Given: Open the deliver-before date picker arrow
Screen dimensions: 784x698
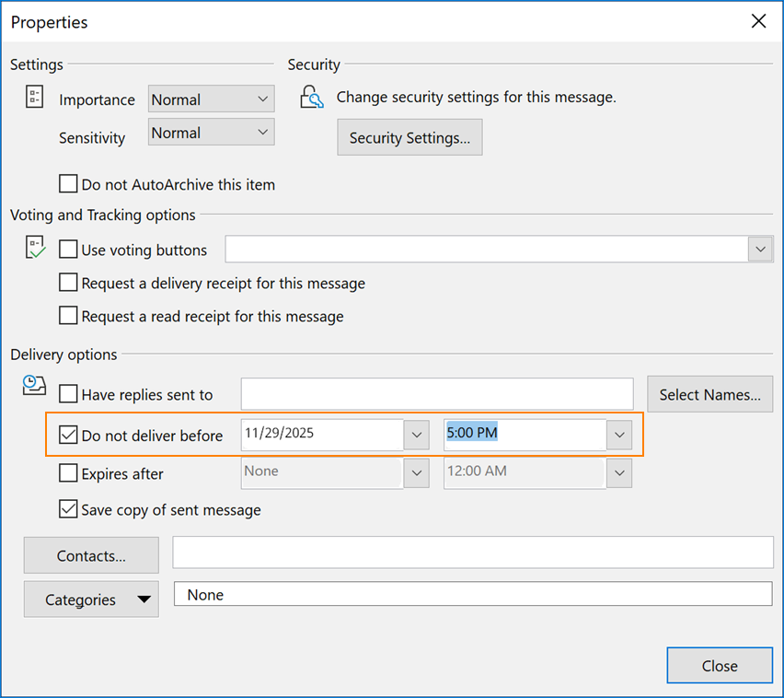Looking at the screenshot, I should tap(417, 435).
